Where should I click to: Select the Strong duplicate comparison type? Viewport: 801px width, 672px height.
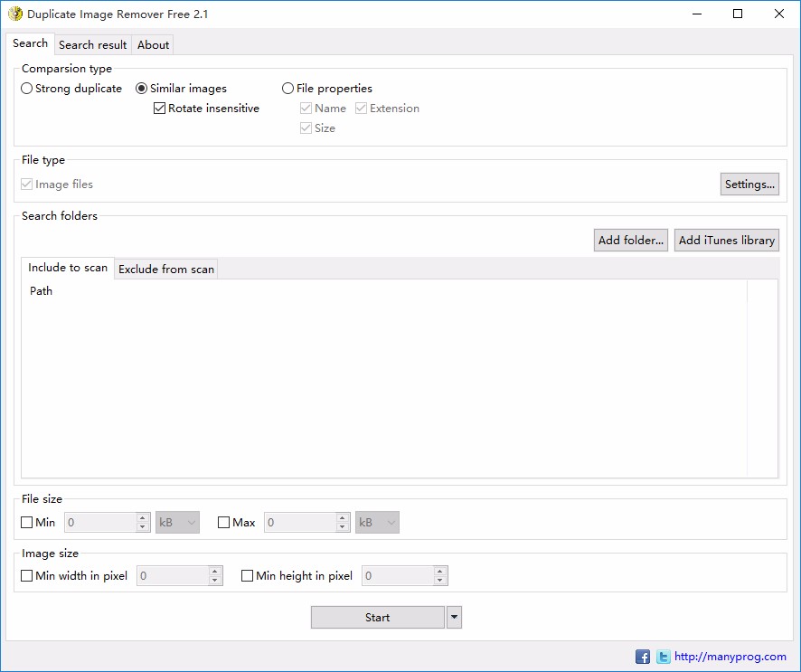click(26, 88)
